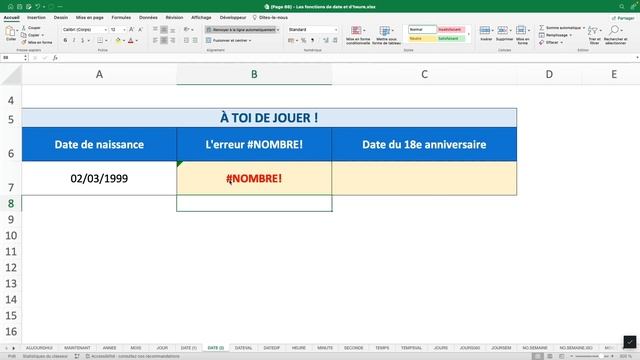
Task: Select column C header
Action: click(x=424, y=74)
